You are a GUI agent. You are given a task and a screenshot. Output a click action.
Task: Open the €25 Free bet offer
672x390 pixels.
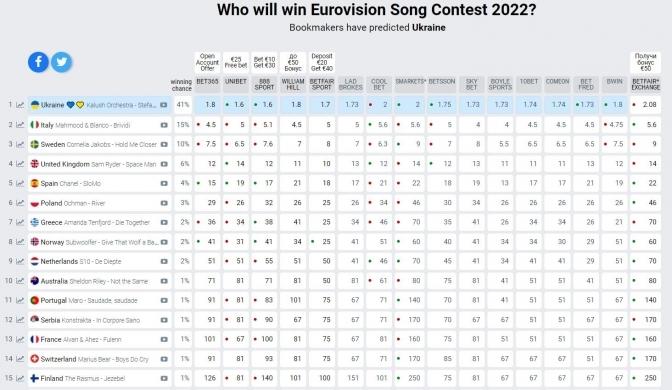pos(236,63)
